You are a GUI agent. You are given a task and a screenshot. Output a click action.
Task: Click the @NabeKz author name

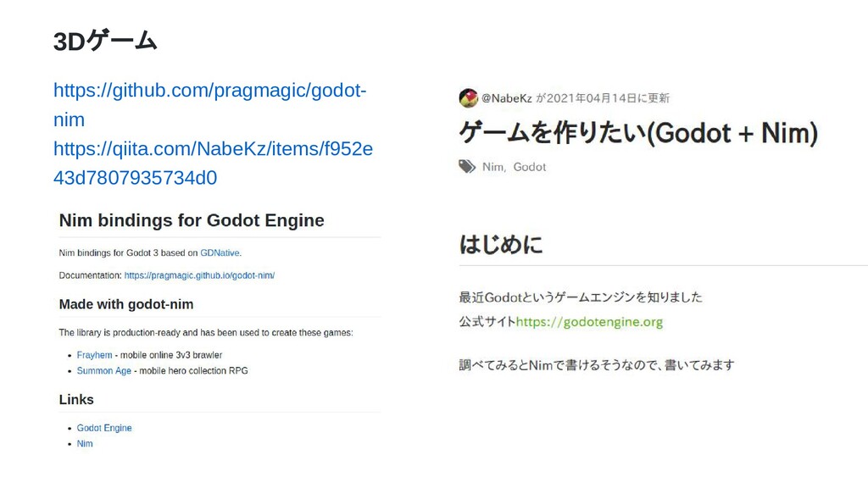coord(507,98)
